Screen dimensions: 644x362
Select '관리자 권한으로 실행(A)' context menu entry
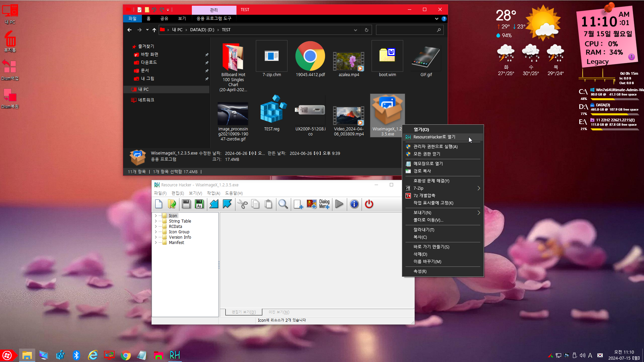pos(443,146)
